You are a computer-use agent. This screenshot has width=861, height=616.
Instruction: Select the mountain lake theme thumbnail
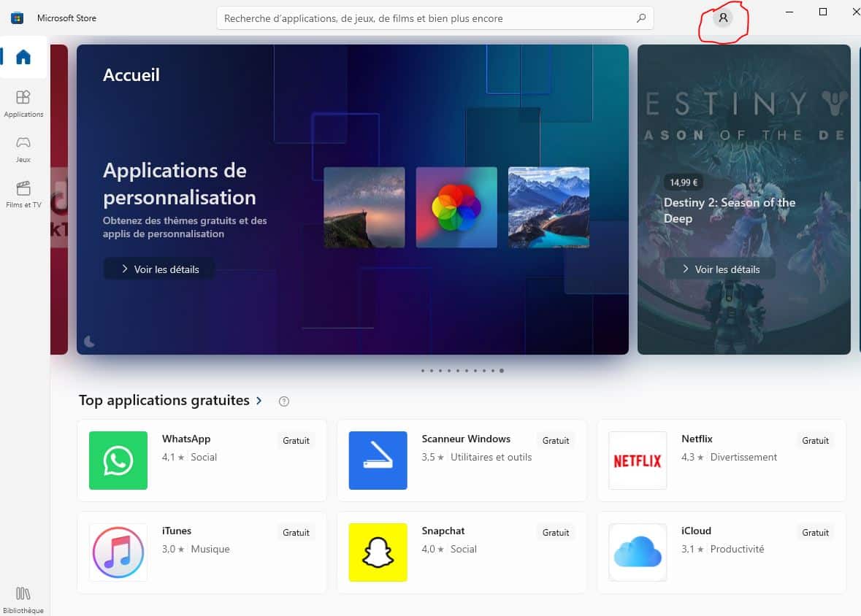[x=548, y=207]
